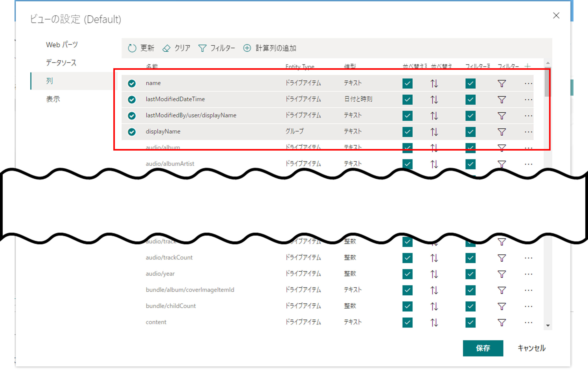This screenshot has height=370, width=588.
Task: Uncheck sort-enabled checkbox for displayName row
Action: (407, 132)
